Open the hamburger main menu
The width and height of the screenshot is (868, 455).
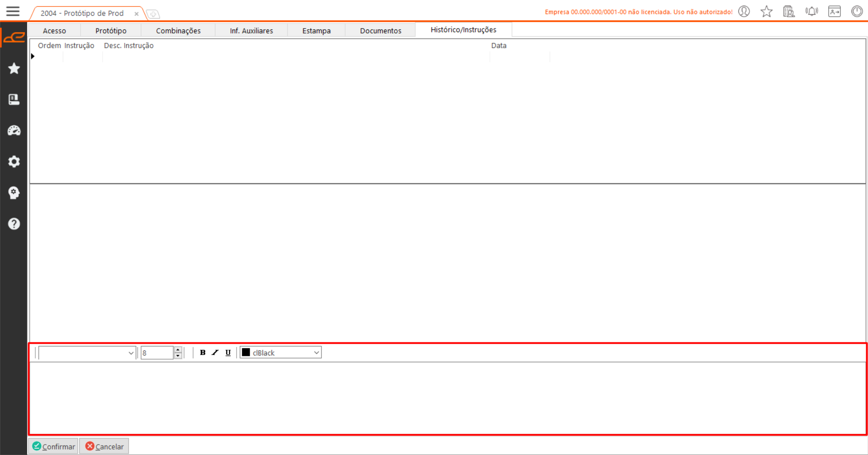13,11
